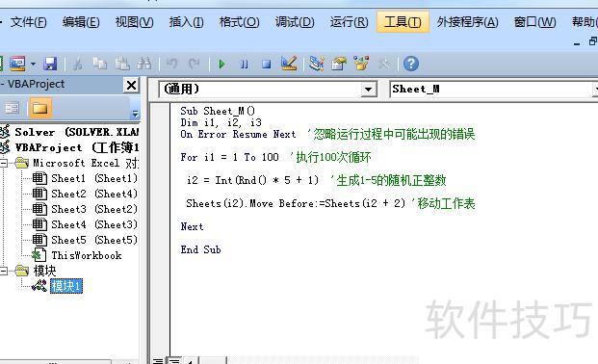This screenshot has height=364, width=598.
Task: Click the Next code line
Action: (192, 226)
